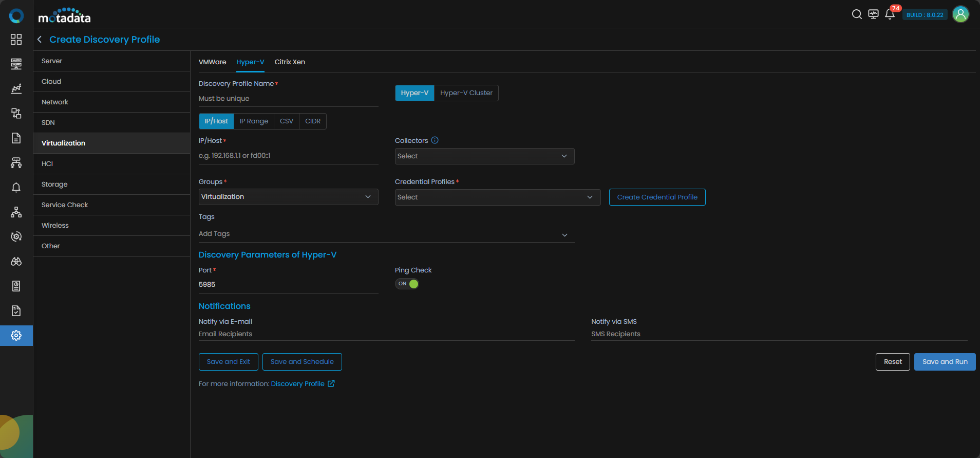Expand the Groups dropdown showing Virtualization
This screenshot has width=980, height=458.
coord(288,197)
